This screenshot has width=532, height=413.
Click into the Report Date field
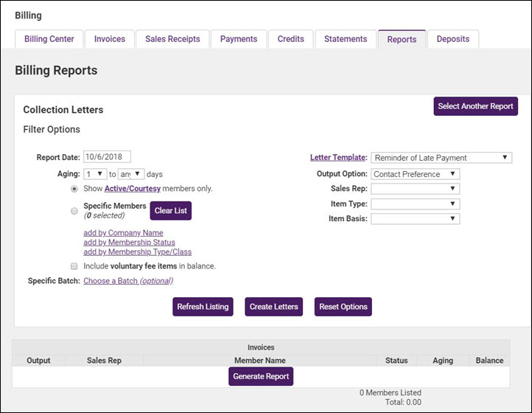pos(107,157)
